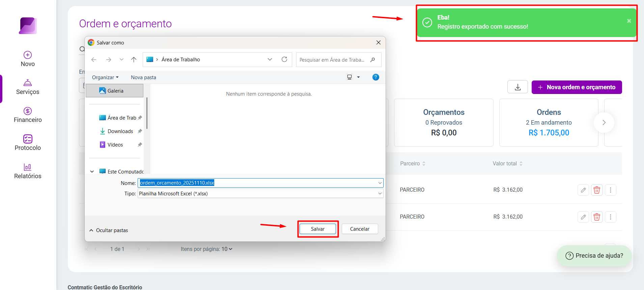Expand the address bar path dropdown
Viewport: 644px width, 290px height.
[x=270, y=59]
